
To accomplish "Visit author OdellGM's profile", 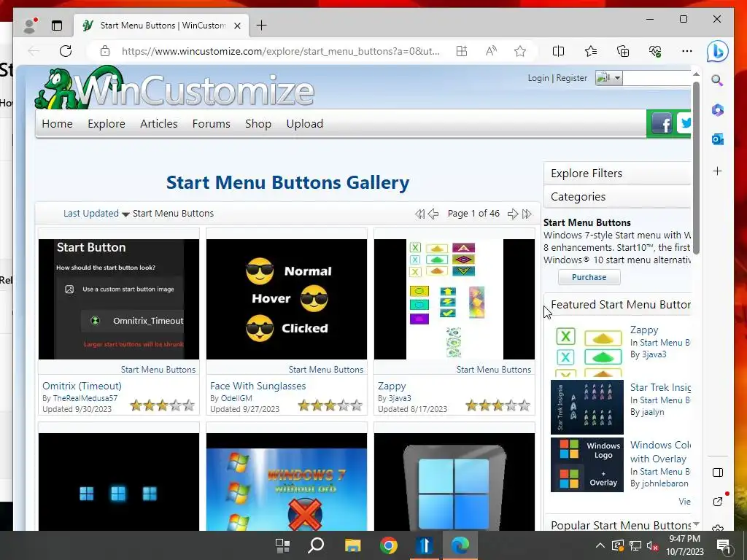I will [237, 398].
